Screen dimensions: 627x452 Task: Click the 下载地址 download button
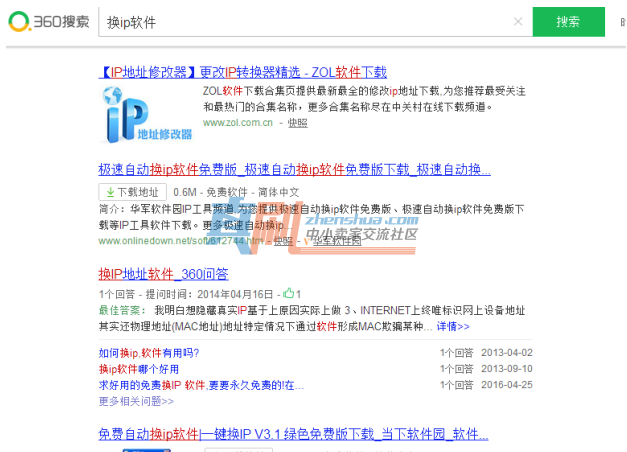[133, 192]
